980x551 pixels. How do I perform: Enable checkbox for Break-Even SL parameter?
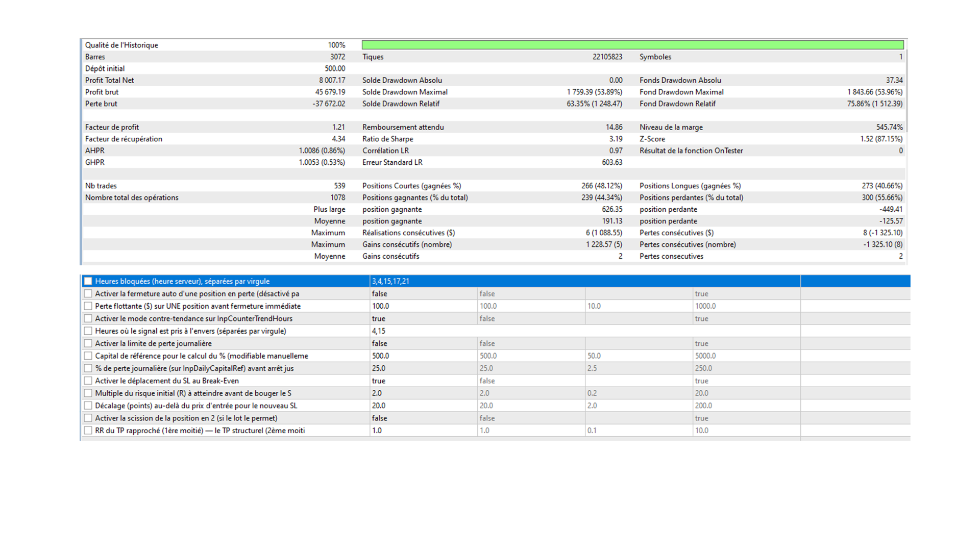point(88,381)
